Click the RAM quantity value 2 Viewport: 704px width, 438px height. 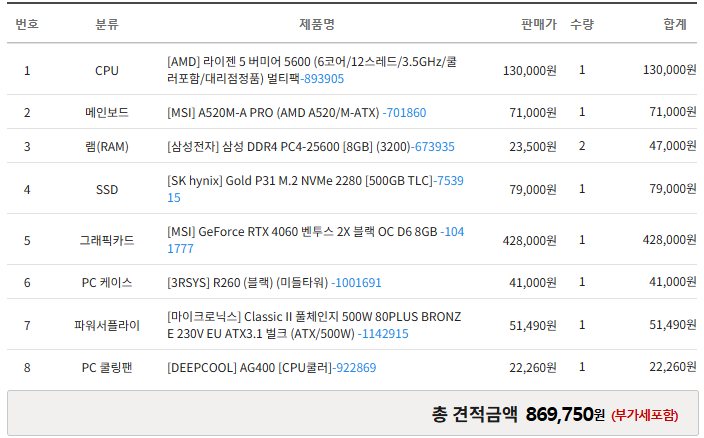[582, 146]
